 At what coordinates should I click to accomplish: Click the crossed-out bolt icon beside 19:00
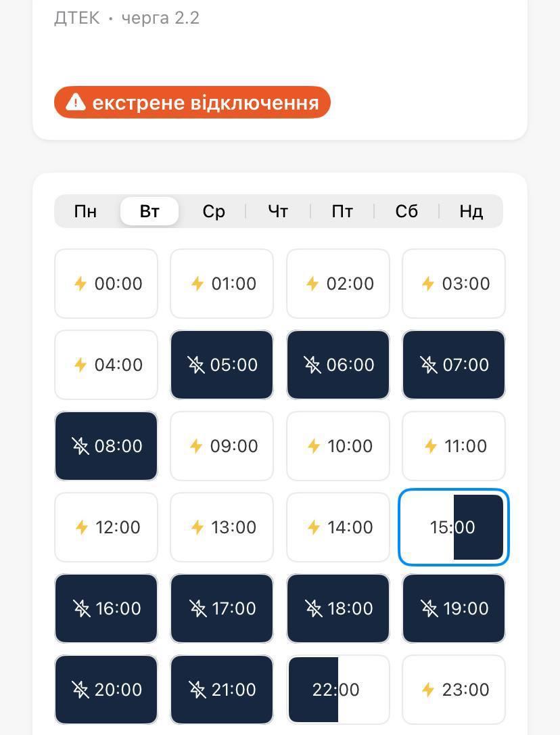click(x=429, y=608)
